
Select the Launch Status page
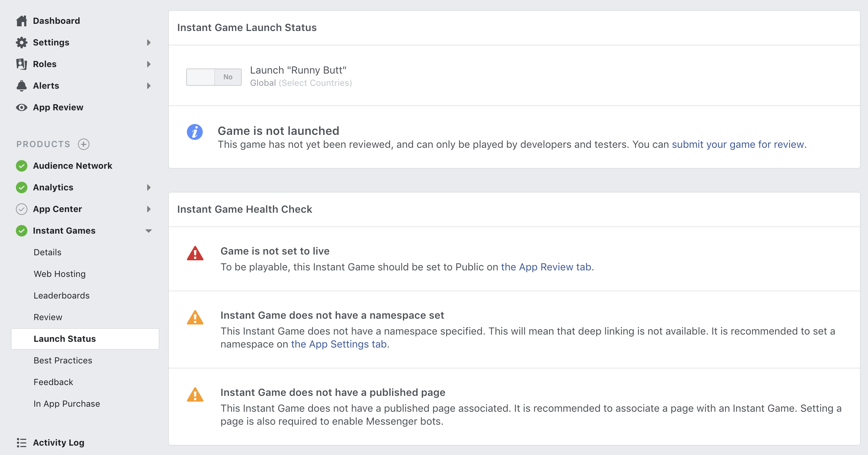coord(85,339)
